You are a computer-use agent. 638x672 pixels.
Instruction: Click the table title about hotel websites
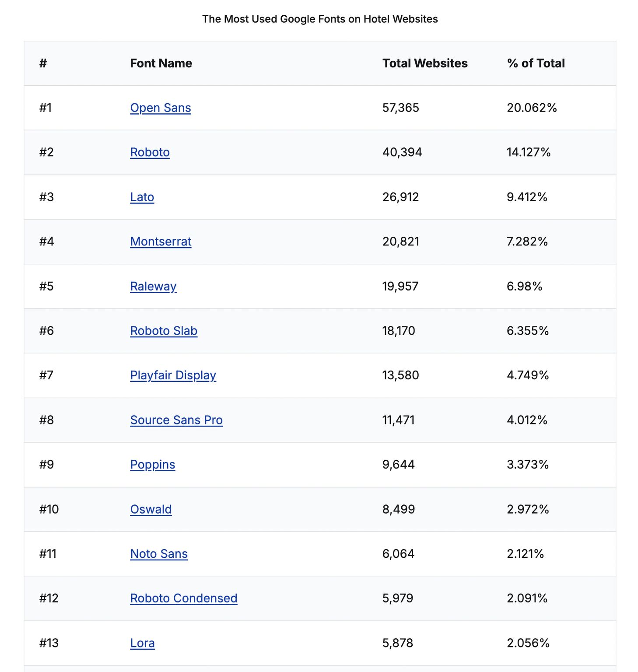coord(320,19)
